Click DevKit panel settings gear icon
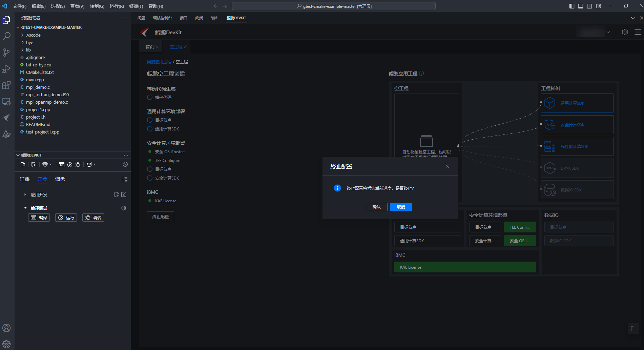This screenshot has height=350, width=644. click(625, 32)
